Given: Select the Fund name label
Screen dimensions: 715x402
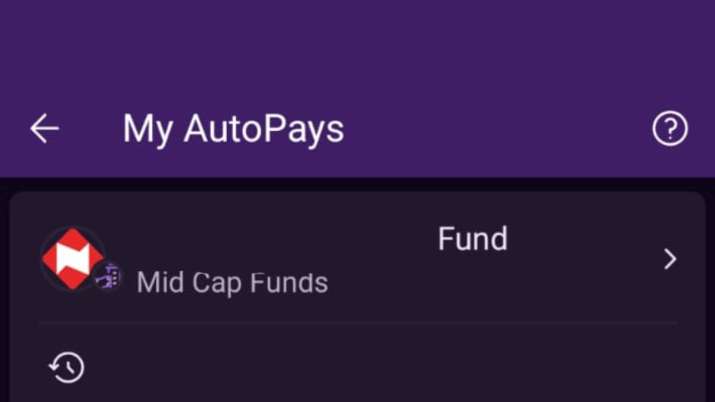Looking at the screenshot, I should pyautogui.click(x=472, y=239).
